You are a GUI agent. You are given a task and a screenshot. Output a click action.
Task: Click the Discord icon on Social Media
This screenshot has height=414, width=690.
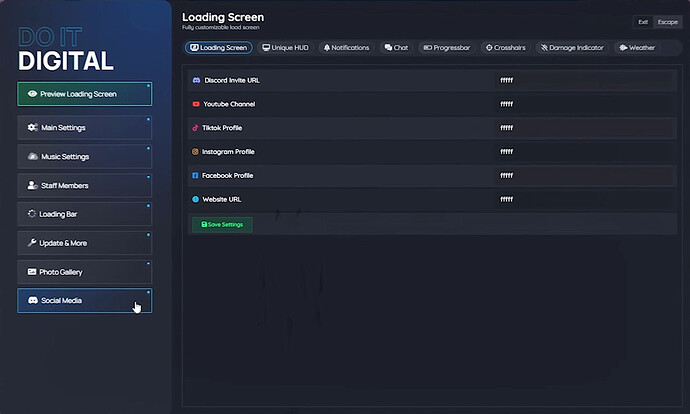33,300
